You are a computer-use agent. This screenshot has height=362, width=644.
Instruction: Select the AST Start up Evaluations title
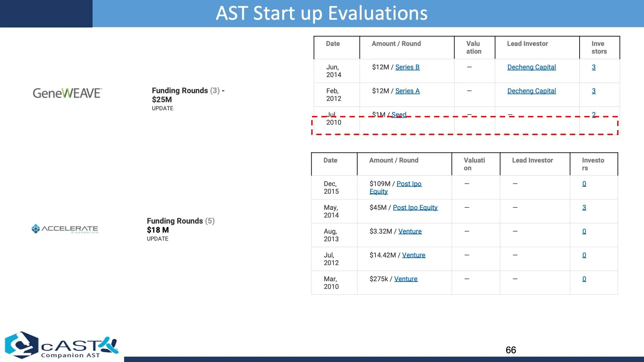tap(321, 13)
